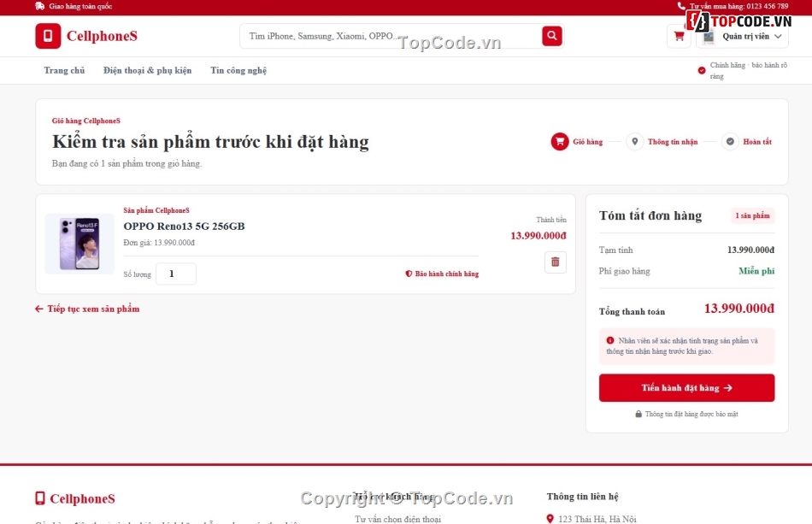This screenshot has width=812, height=524.
Task: Click Thông tin liên hệ footer heading
Action: pyautogui.click(x=583, y=497)
